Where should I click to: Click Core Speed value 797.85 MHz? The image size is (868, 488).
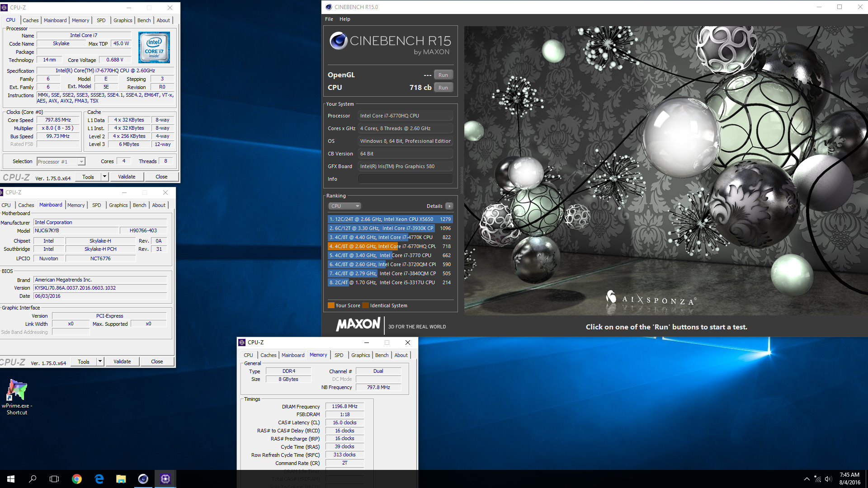(58, 120)
